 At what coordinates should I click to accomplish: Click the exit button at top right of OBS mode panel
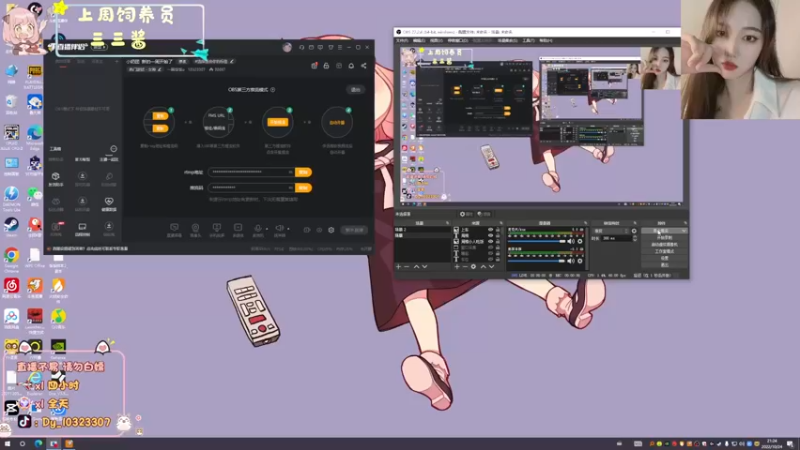click(356, 90)
